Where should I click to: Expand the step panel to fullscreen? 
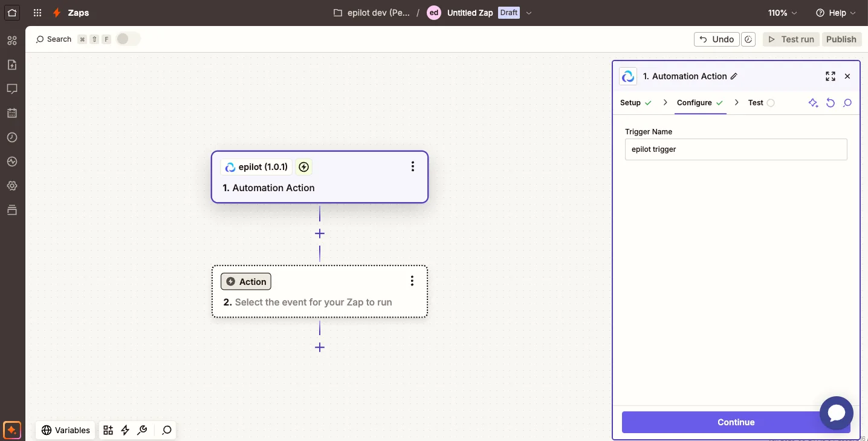[x=831, y=76]
